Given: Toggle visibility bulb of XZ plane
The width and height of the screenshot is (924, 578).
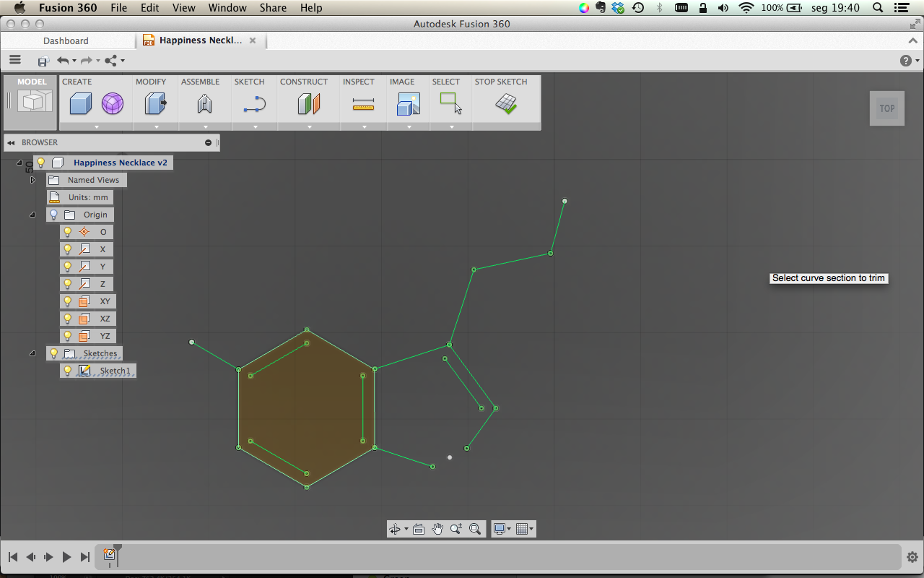Looking at the screenshot, I should click(x=68, y=319).
